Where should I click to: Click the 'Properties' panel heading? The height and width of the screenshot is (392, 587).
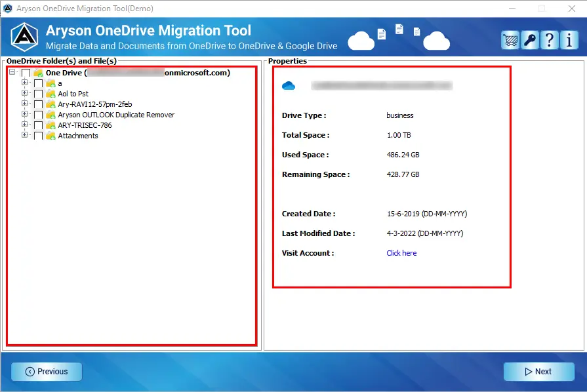click(287, 61)
